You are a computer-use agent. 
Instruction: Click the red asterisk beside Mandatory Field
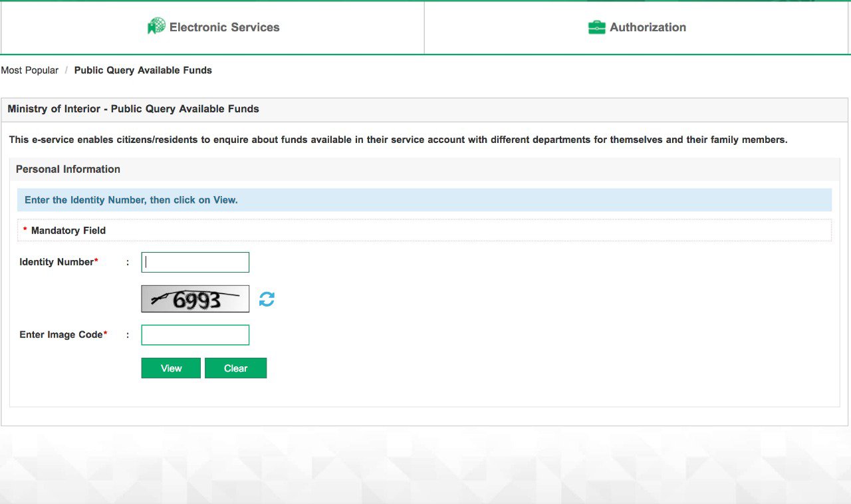(25, 230)
